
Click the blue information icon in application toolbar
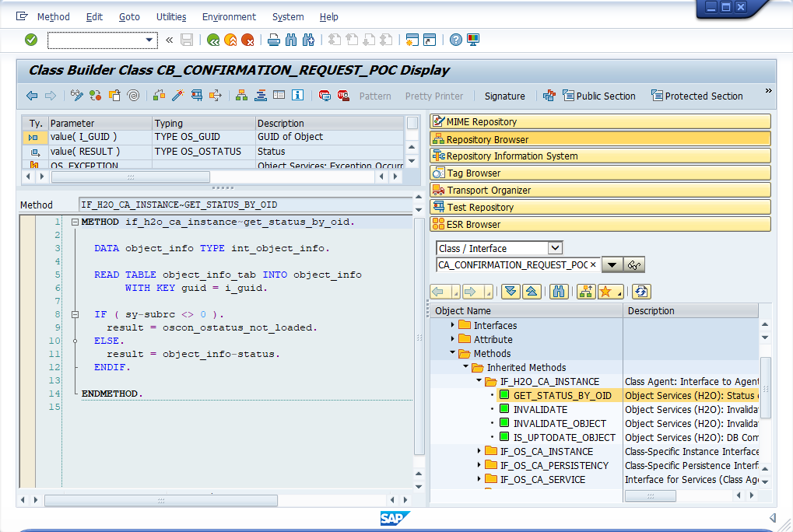tap(298, 95)
